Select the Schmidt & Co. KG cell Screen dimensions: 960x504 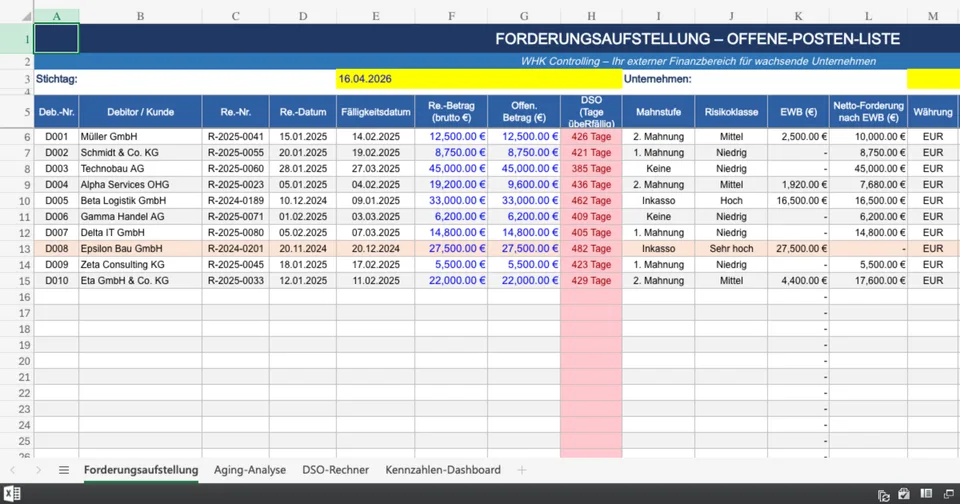pyautogui.click(x=140, y=152)
